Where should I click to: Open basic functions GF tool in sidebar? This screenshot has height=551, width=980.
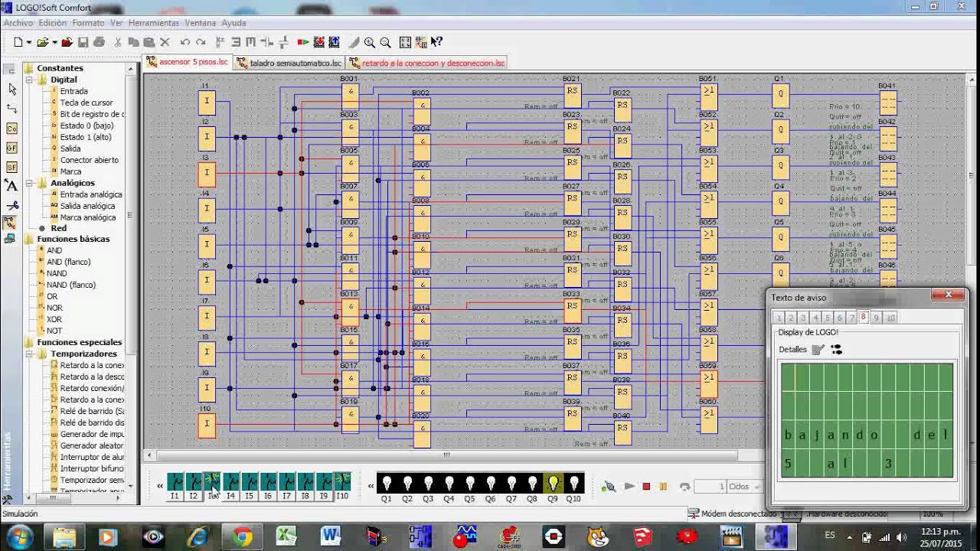pos(11,148)
